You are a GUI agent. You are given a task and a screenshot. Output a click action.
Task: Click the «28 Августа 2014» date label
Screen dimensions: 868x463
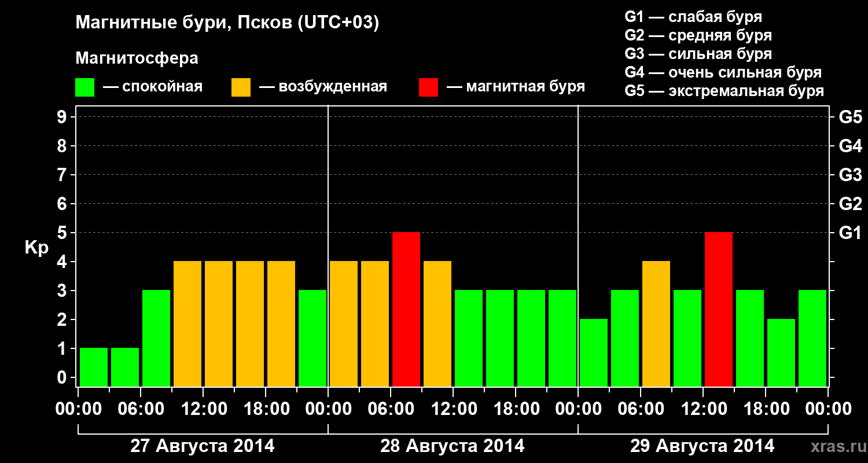[453, 446]
